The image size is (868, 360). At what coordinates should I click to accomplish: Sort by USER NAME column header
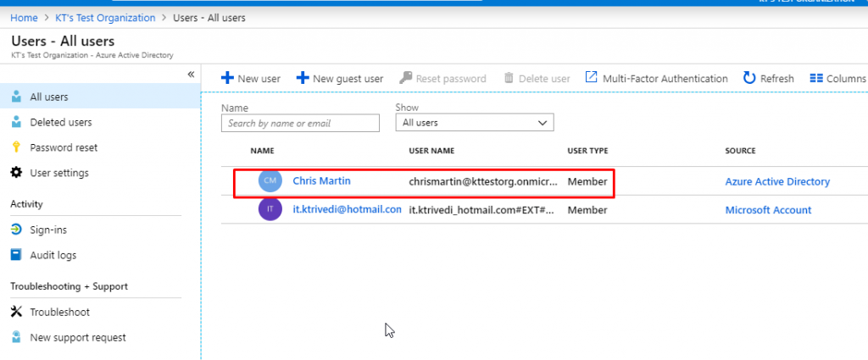click(x=431, y=151)
